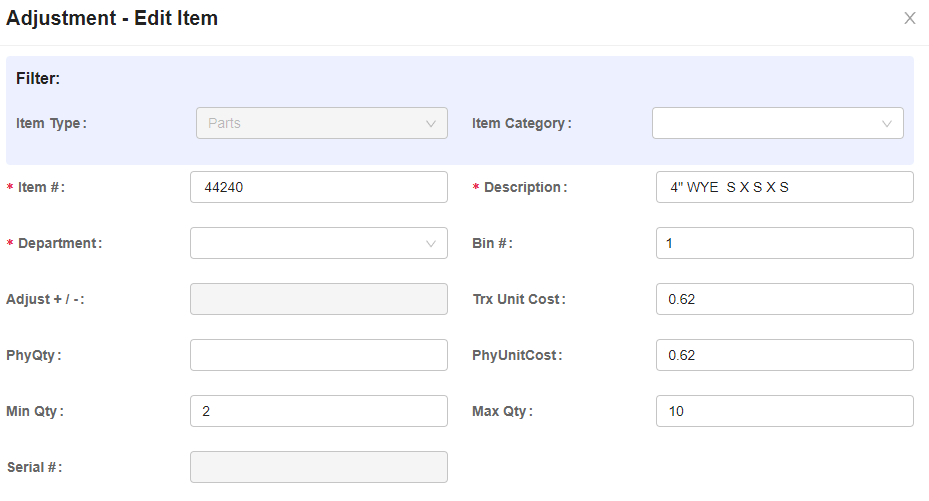The width and height of the screenshot is (929, 501).
Task: Click the chevron arrow in Item Type
Action: [x=431, y=124]
